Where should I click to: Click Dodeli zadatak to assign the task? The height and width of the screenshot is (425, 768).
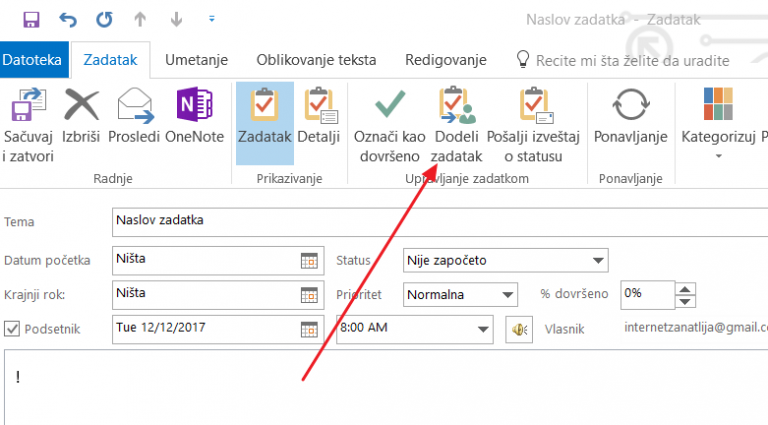point(456,125)
